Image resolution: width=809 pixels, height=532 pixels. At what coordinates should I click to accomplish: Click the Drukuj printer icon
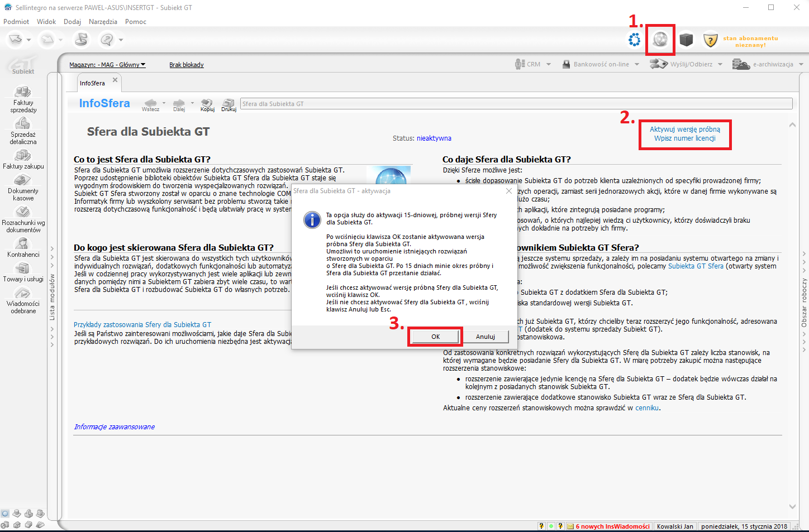coord(229,103)
